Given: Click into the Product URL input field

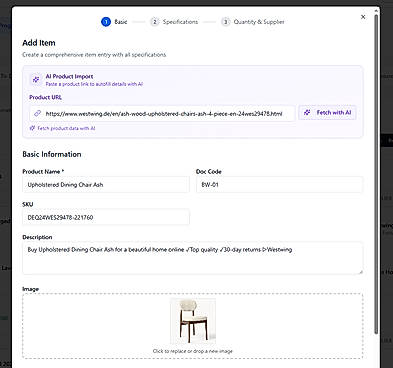Looking at the screenshot, I should [x=162, y=114].
